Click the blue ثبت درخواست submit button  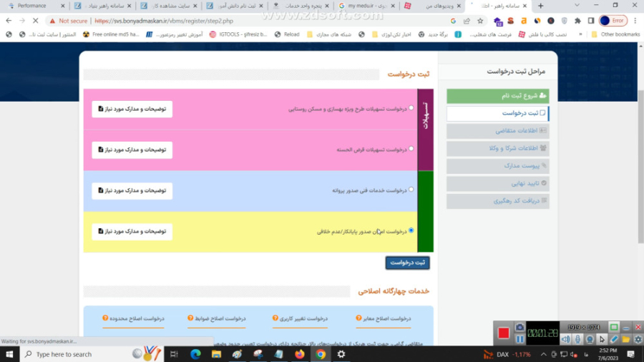pos(407,263)
